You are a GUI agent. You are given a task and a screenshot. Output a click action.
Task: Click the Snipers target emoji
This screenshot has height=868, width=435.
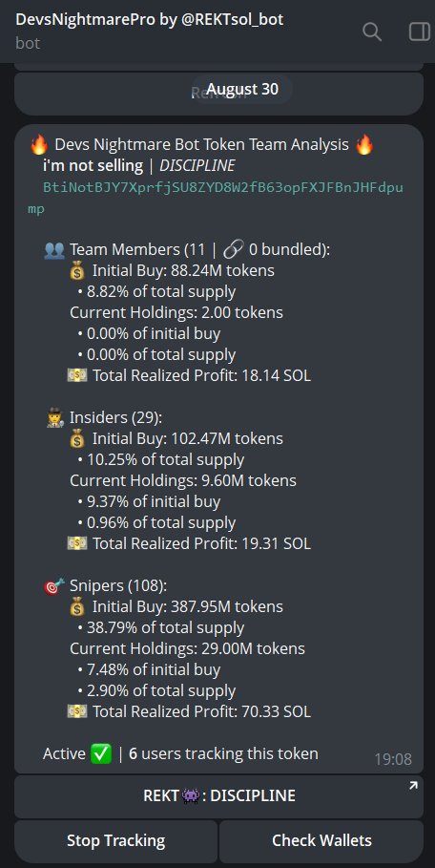(x=53, y=586)
